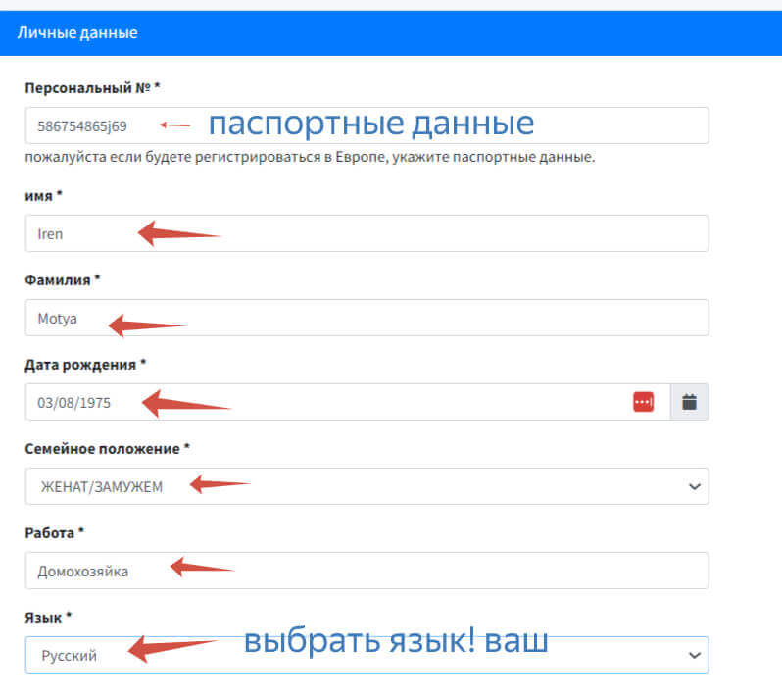Image resolution: width=782 pixels, height=700 pixels.
Task: Click the red arrow pointing at Iren
Action: coord(179,233)
